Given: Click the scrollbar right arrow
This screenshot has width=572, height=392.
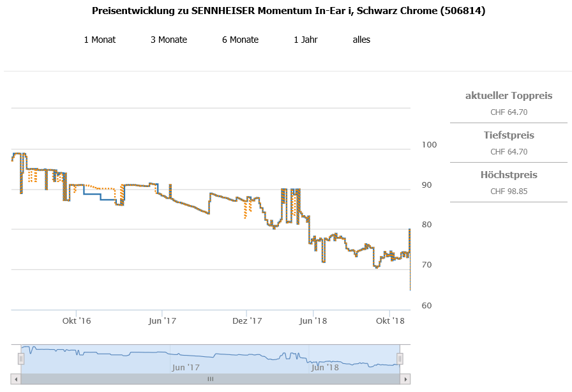Looking at the screenshot, I should click(x=405, y=379).
